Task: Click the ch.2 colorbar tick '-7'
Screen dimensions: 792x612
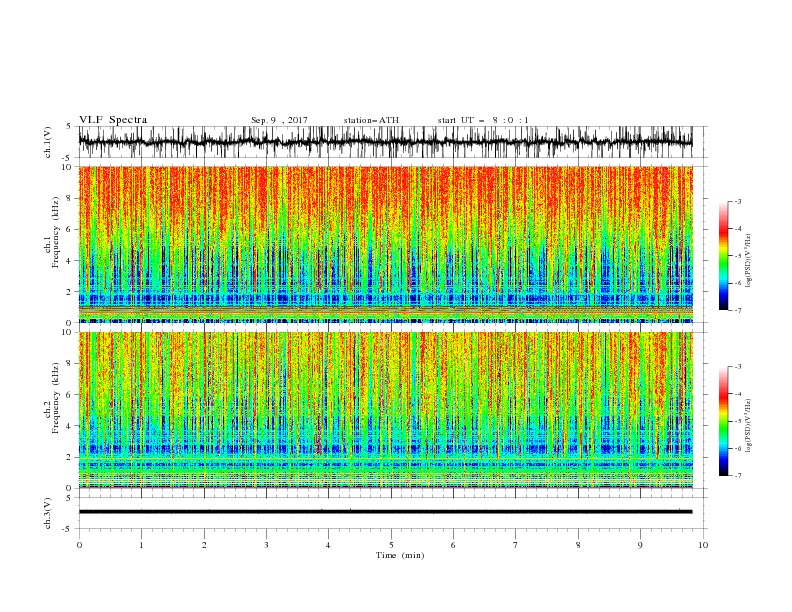Action: (737, 475)
